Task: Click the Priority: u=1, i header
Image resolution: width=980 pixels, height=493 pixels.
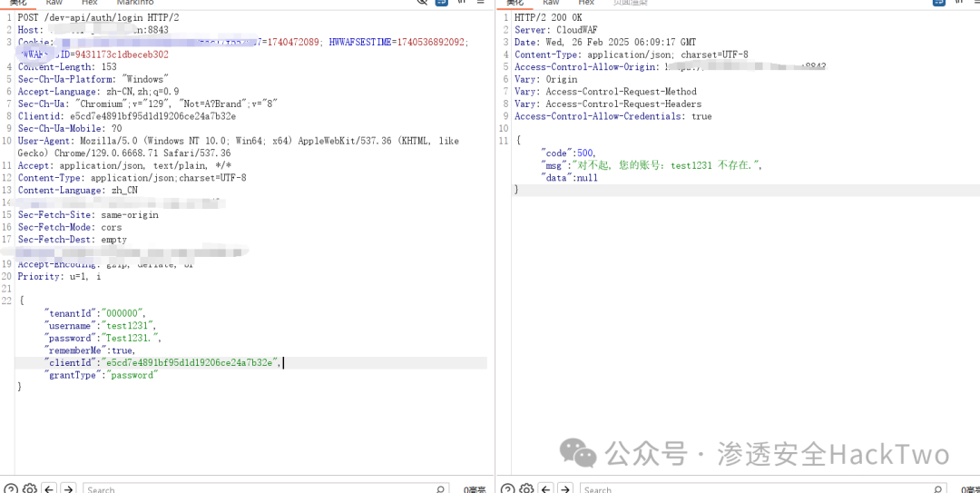Action: 59,276
